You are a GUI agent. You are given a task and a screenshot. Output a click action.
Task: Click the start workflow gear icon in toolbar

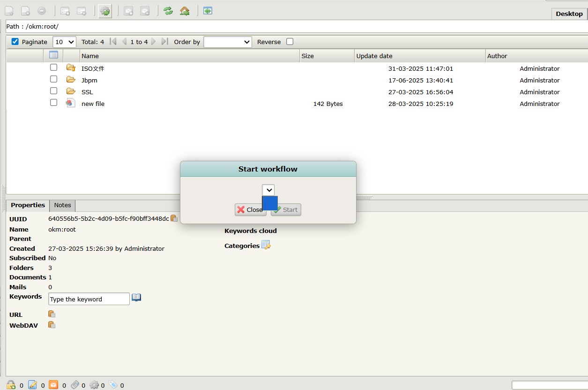[105, 11]
